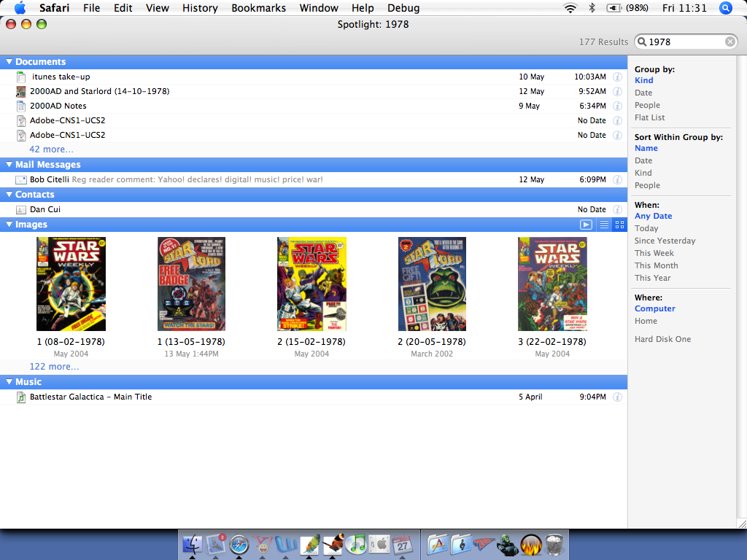
Task: Select thumbnail 1 (08-02-1978)
Action: [x=71, y=284]
